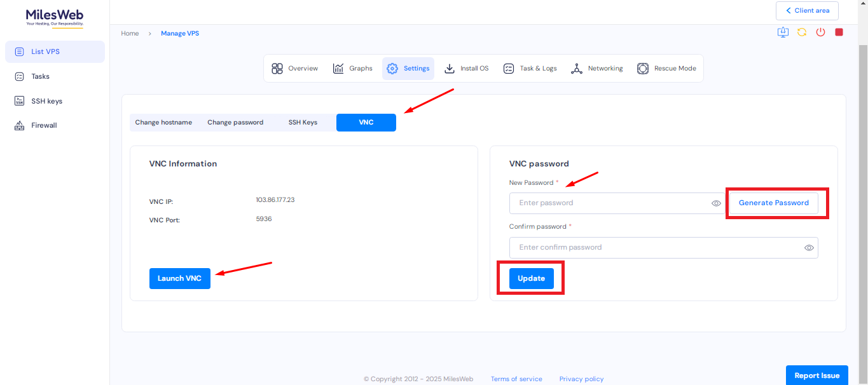Click the red square stop icon

tap(839, 32)
